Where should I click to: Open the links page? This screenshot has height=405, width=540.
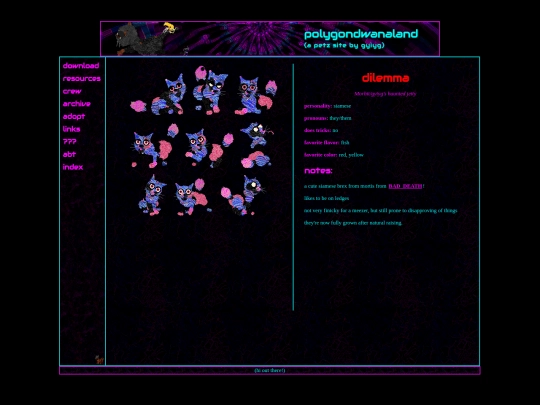coord(71,129)
